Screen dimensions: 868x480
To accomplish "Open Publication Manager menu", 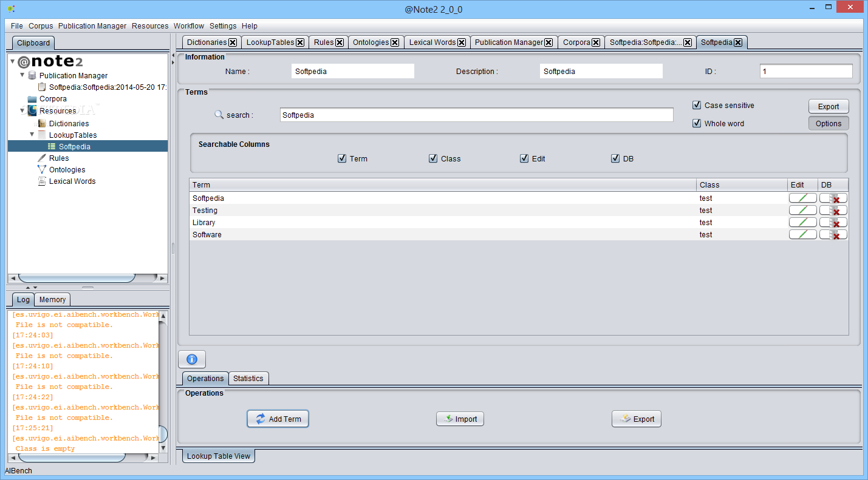I will (x=92, y=26).
